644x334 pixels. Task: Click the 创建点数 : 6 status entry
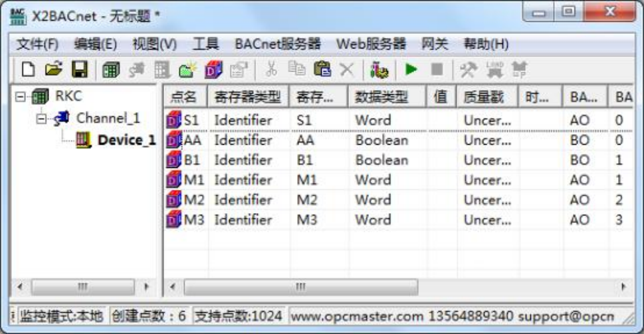click(149, 316)
